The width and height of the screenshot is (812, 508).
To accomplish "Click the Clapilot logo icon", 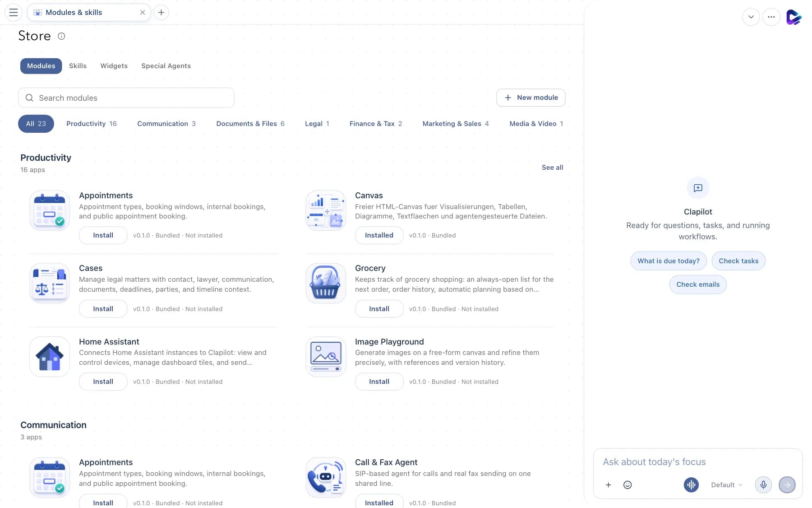I will pyautogui.click(x=794, y=17).
